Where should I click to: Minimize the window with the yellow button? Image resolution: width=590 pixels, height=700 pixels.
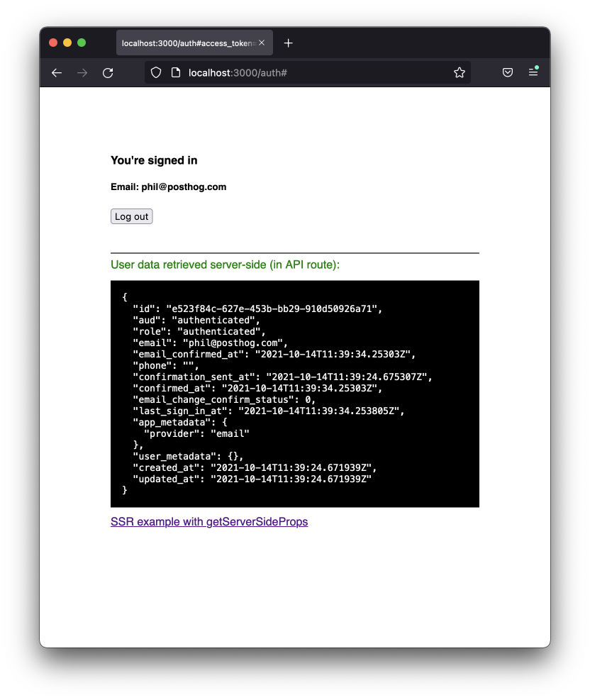(x=67, y=43)
